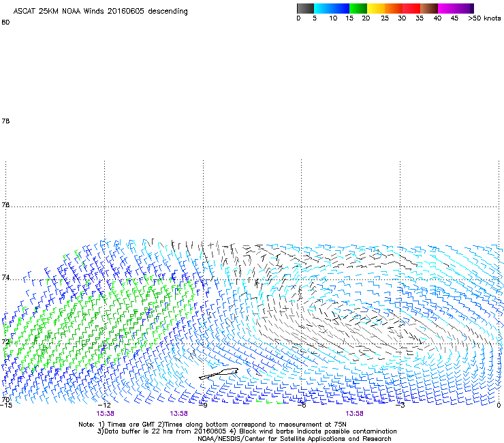
Task: Click the latitude label 74 on left axis
Action: click(5, 277)
